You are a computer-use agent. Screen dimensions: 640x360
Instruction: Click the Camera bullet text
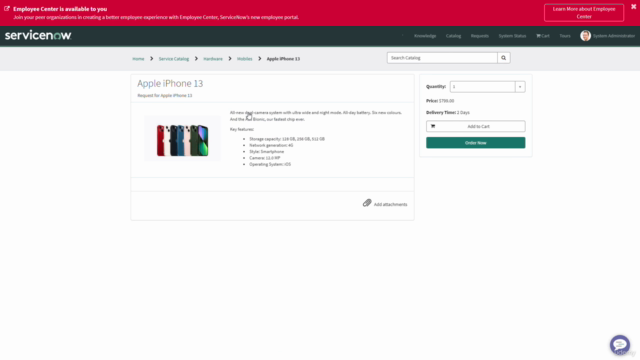click(264, 158)
